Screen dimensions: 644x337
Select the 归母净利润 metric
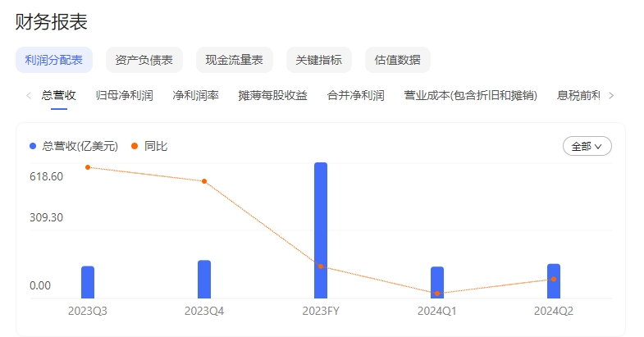pos(124,95)
